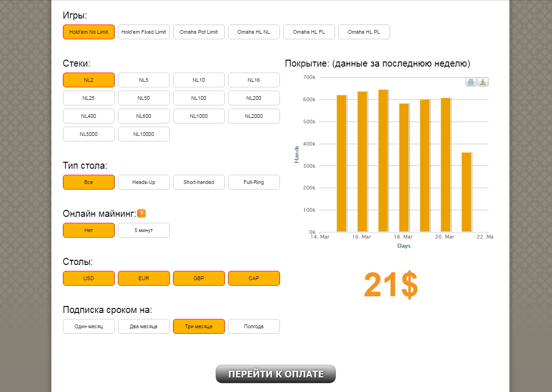Set online mining to Нет

coord(89,230)
